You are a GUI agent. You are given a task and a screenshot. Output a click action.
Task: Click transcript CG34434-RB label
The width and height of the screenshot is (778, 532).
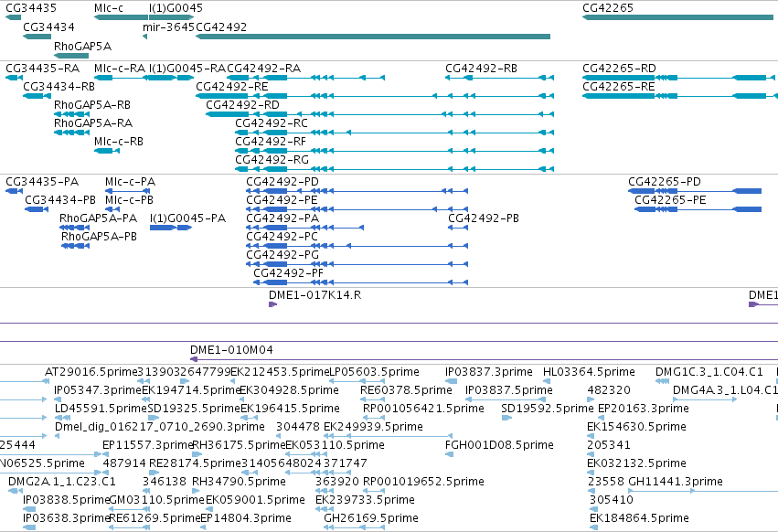point(59,86)
